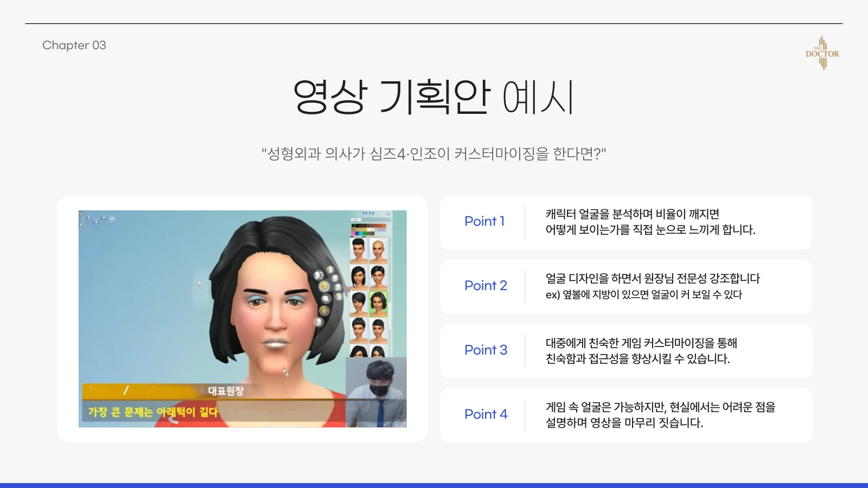The height and width of the screenshot is (488, 868).
Task: Click the hair color swatch palette
Action: (x=368, y=229)
